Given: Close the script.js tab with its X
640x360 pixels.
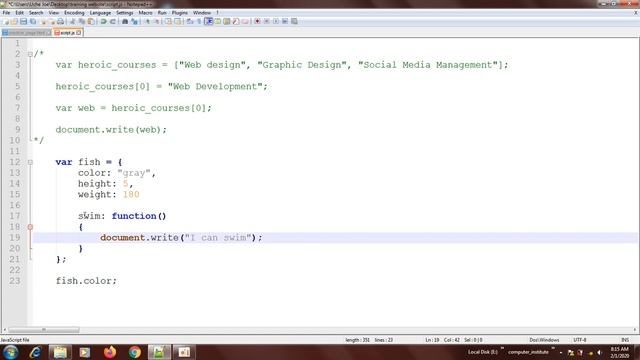Looking at the screenshot, I should coord(79,33).
